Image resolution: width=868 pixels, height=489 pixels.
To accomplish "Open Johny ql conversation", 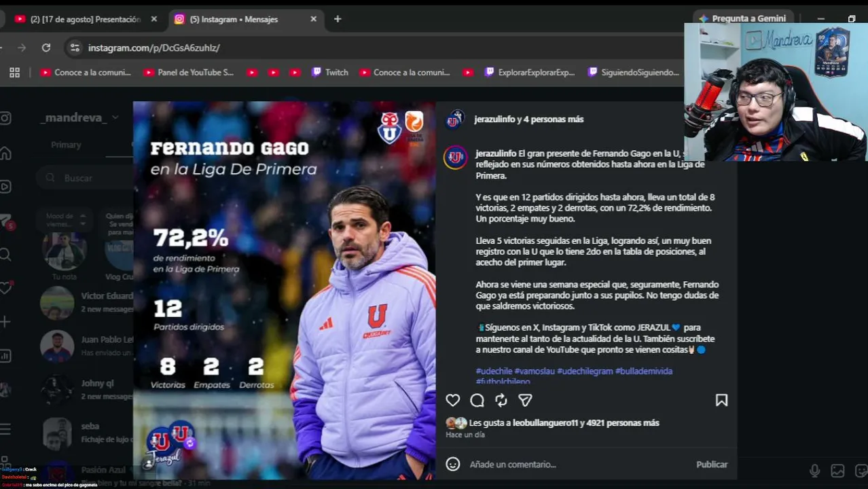I will [87, 389].
